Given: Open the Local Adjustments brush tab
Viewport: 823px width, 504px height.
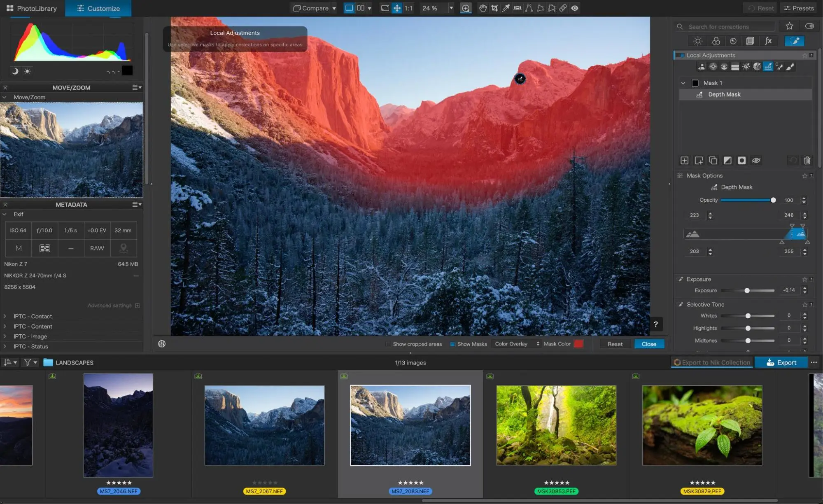Looking at the screenshot, I should (795, 41).
